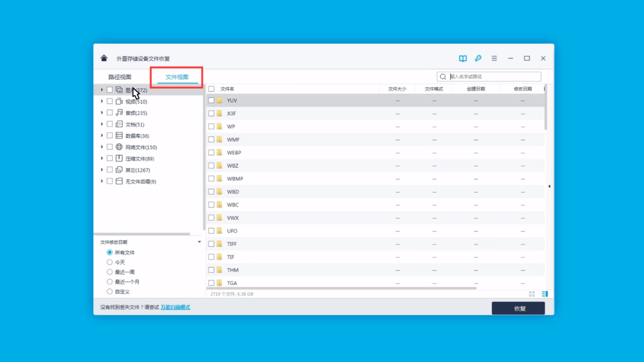
Task: Click the 网络文件 globe icon
Action: [119, 147]
